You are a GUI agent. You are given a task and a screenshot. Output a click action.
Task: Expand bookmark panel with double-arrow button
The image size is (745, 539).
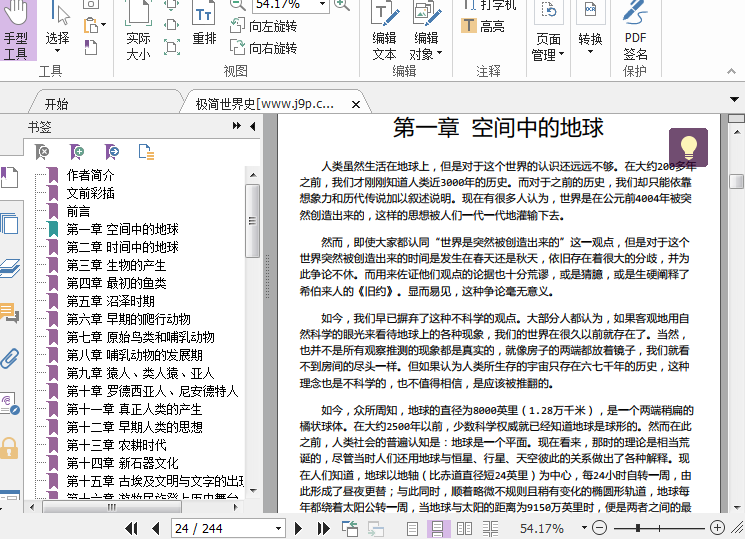236,126
